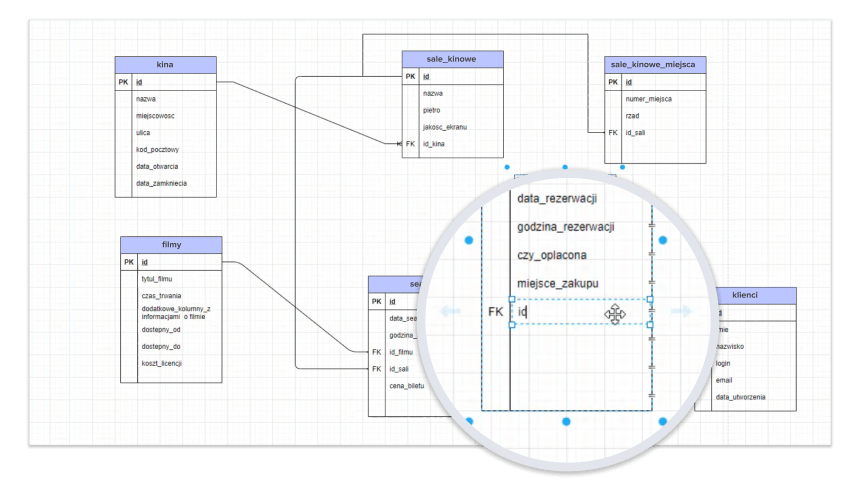Select the sale_kinowe table header
Screen dimensions: 860x486
[x=452, y=59]
